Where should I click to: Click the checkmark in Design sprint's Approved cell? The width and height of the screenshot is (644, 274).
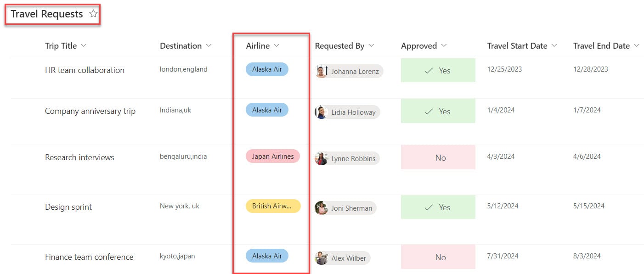pos(429,207)
